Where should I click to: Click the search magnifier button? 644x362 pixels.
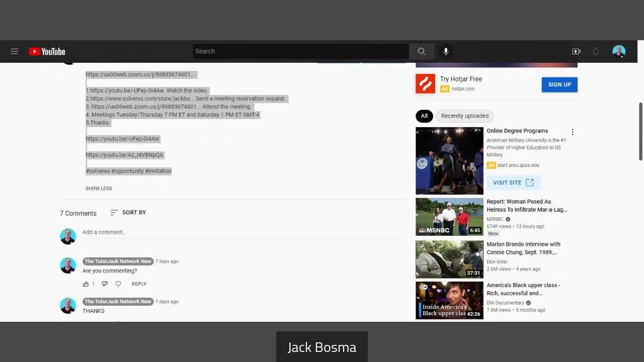click(422, 51)
